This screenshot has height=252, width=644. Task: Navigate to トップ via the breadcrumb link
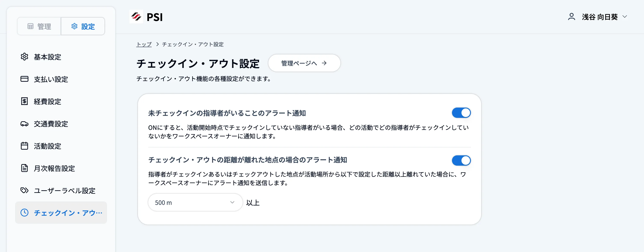click(144, 44)
